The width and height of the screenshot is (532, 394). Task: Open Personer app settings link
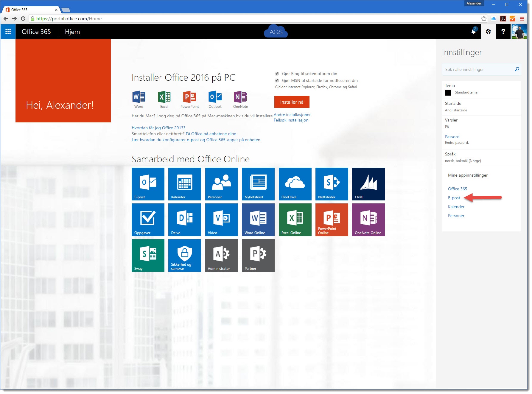click(456, 216)
